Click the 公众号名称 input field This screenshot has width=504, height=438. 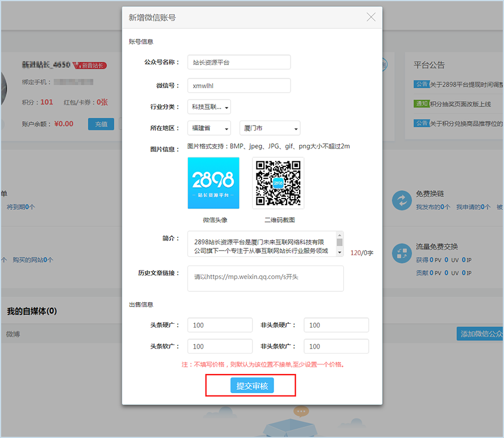click(238, 62)
